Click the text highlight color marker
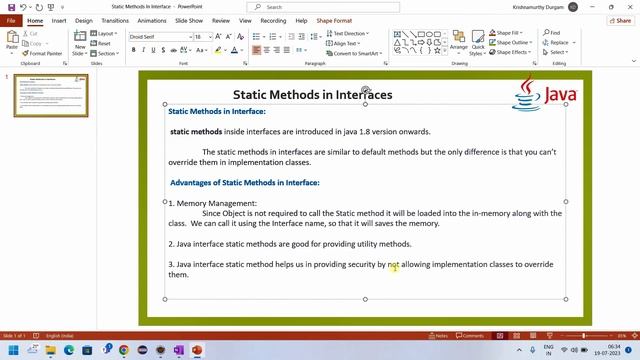640x360 pixels. [218, 50]
